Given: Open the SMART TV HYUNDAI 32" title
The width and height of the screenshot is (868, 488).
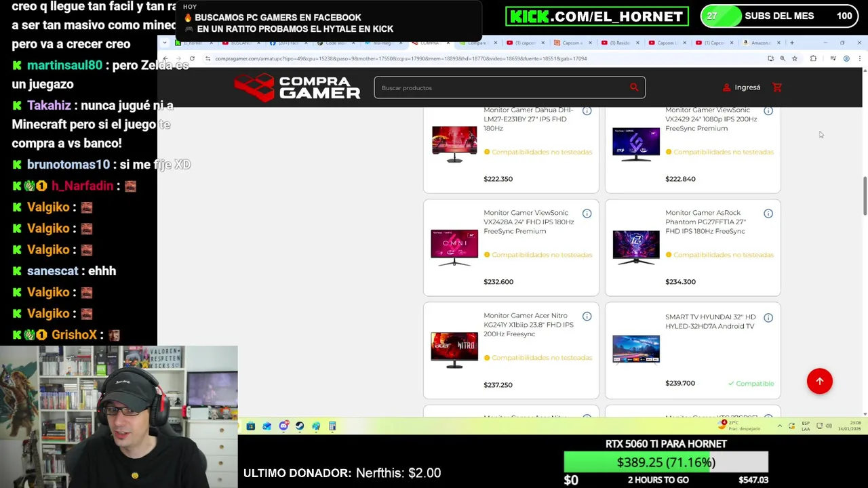Looking at the screenshot, I should pos(710,321).
